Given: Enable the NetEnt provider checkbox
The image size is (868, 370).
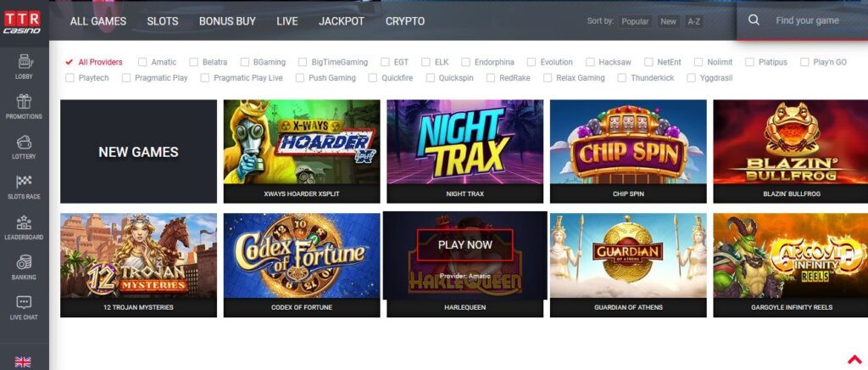Looking at the screenshot, I should 648,62.
